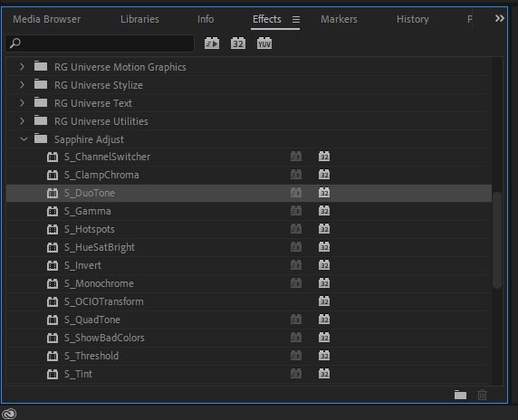Click the Sapphire Adjust folder icon

[41, 138]
